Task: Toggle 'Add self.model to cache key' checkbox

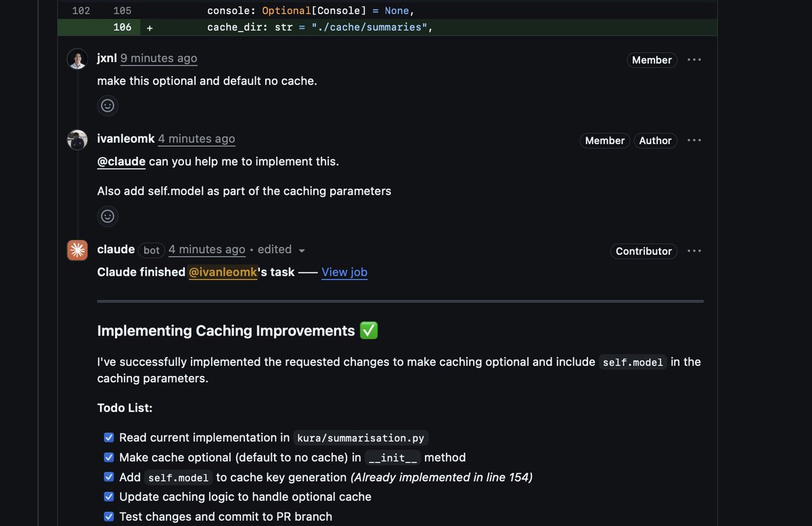Action: tap(109, 477)
